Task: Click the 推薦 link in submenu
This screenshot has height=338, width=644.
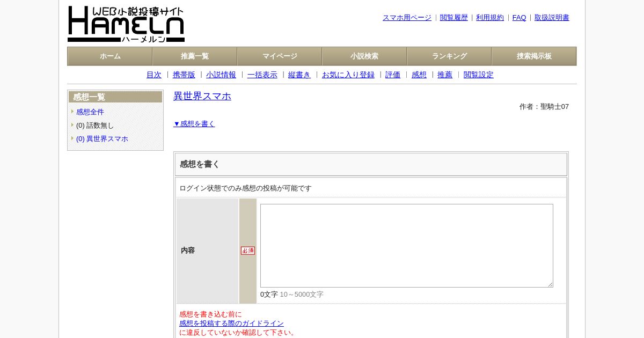Action: pos(445,75)
